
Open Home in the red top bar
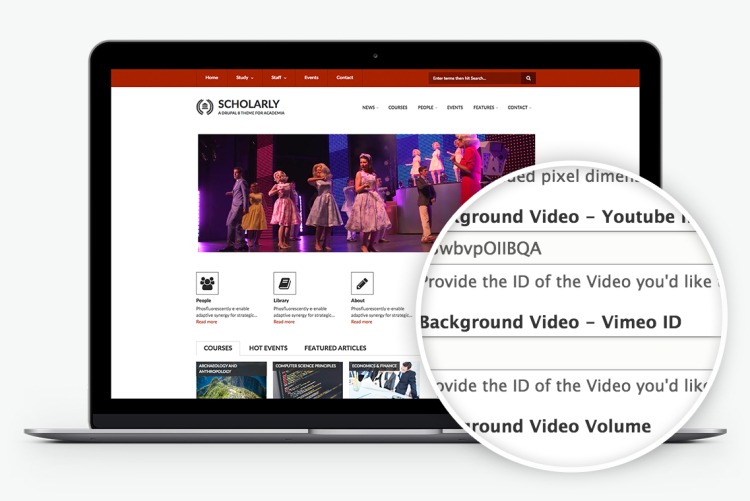[x=211, y=78]
